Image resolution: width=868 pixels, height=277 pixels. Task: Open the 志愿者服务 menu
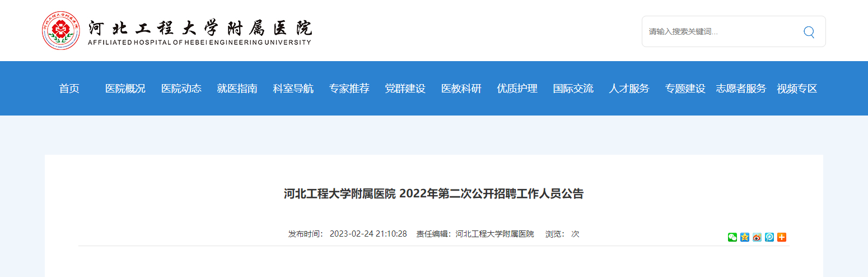tap(741, 89)
